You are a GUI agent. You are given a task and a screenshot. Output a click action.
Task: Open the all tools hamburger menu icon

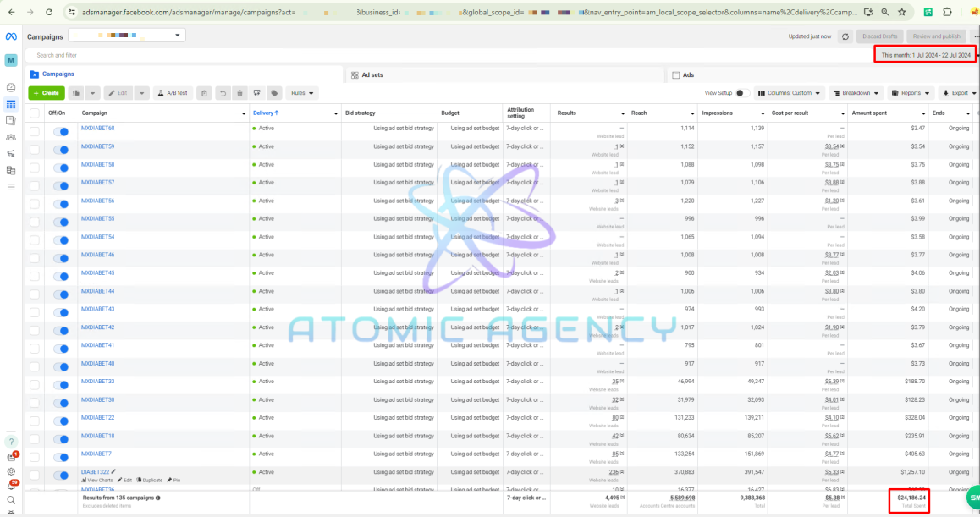pyautogui.click(x=11, y=187)
